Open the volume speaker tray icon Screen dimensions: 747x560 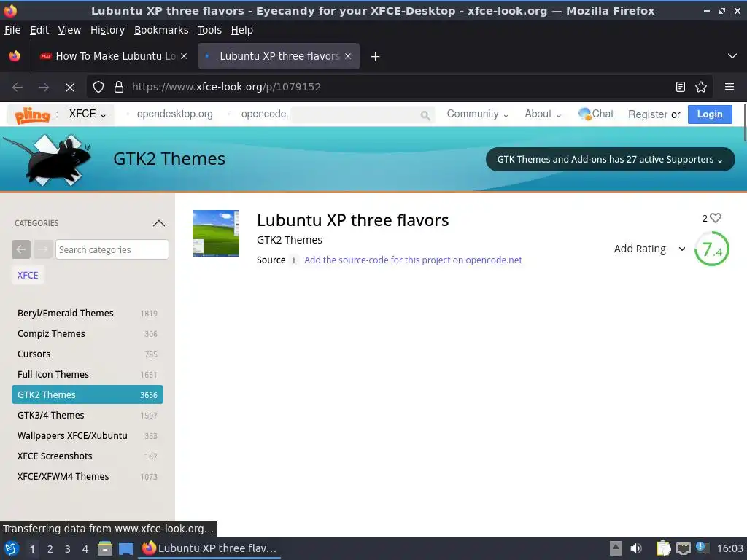pos(636,548)
